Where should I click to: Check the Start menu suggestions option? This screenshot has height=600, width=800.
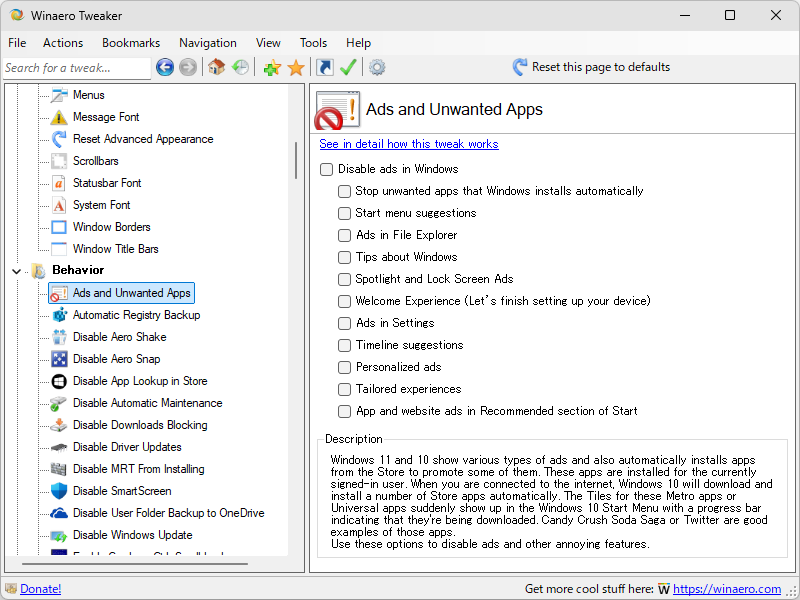344,213
